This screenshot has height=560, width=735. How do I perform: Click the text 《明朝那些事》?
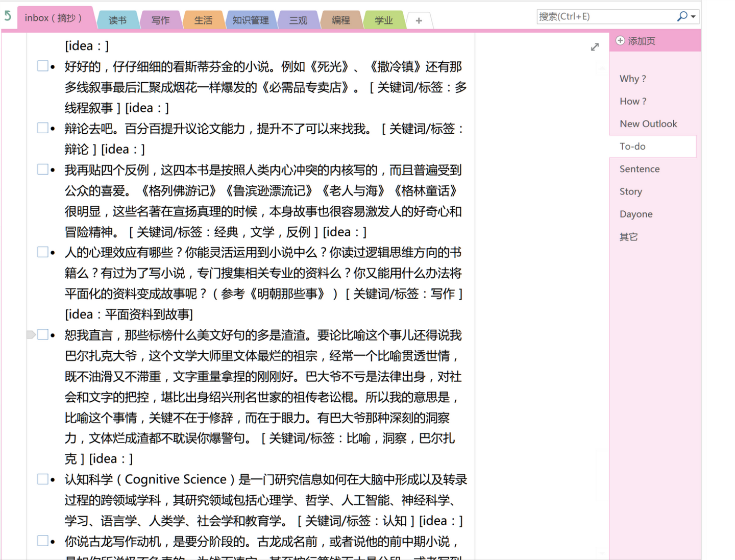point(287,294)
